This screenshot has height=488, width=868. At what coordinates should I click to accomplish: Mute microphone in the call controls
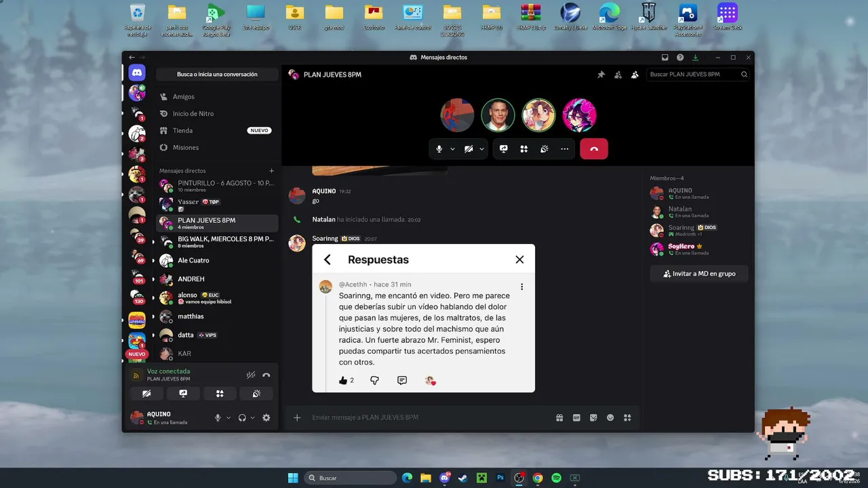[x=439, y=149]
